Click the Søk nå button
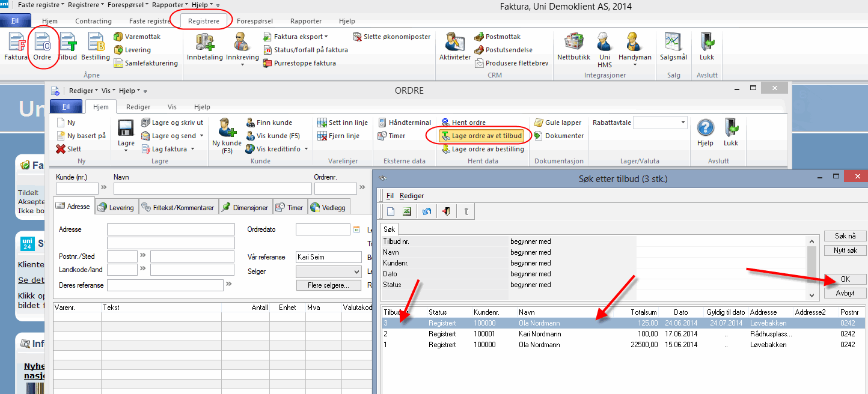The width and height of the screenshot is (868, 394). coord(845,236)
